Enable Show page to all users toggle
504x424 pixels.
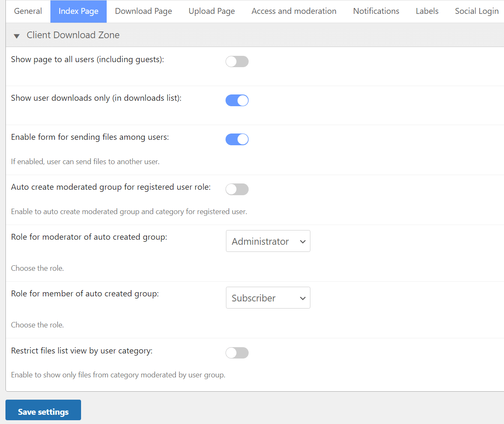tap(237, 62)
